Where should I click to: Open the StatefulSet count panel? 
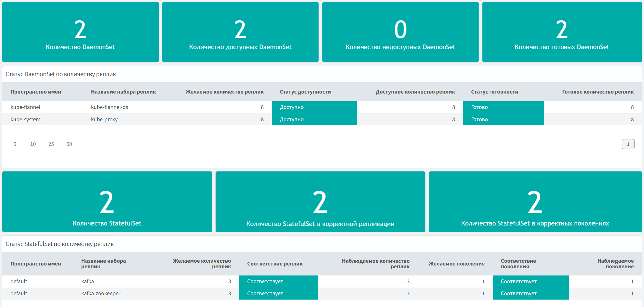[x=107, y=202]
